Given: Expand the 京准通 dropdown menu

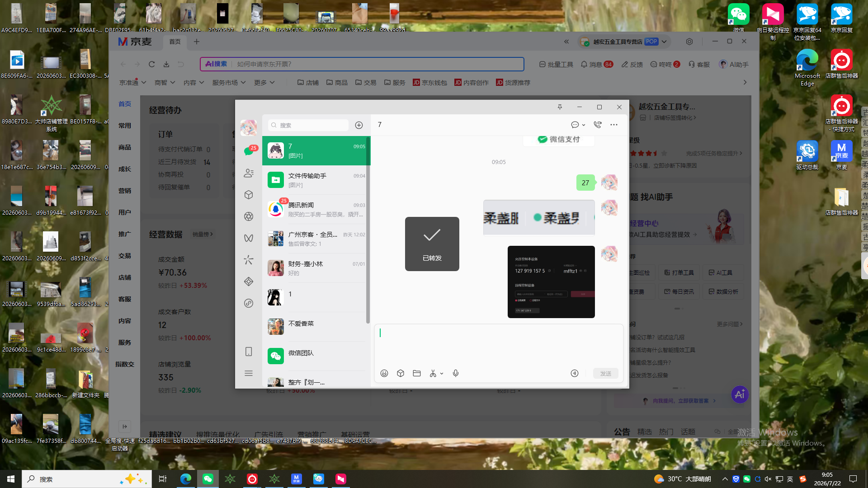Looking at the screenshot, I should [133, 83].
